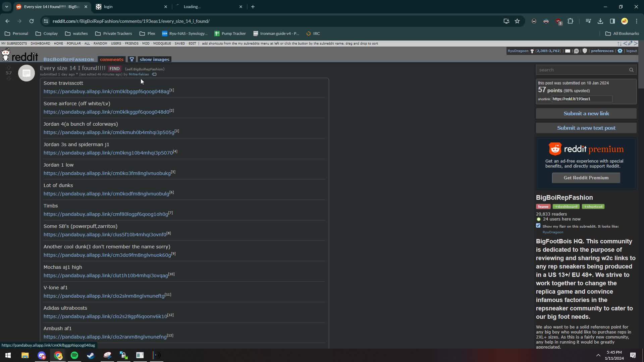Screen dimensions: 644x362
Task: Open the reddit mail envelope icon
Action: click(568, 51)
